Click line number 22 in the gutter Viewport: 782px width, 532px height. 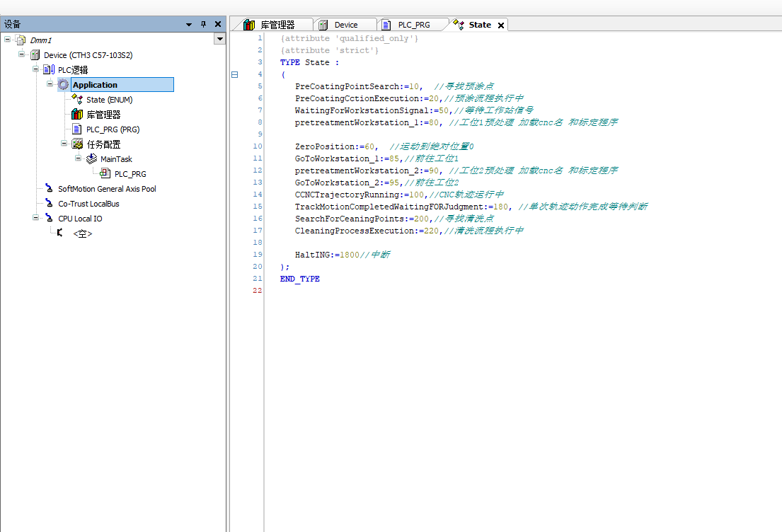coord(257,290)
